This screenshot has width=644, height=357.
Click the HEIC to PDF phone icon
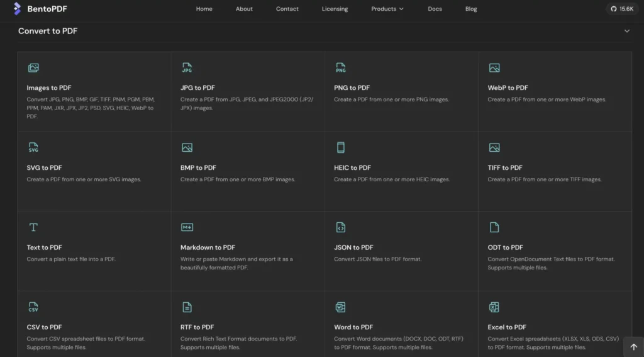(x=340, y=148)
